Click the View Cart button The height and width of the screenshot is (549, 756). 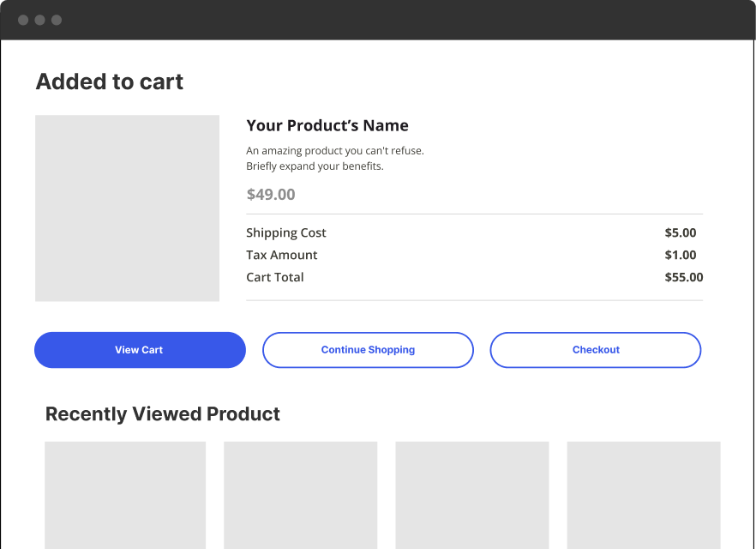[140, 350]
